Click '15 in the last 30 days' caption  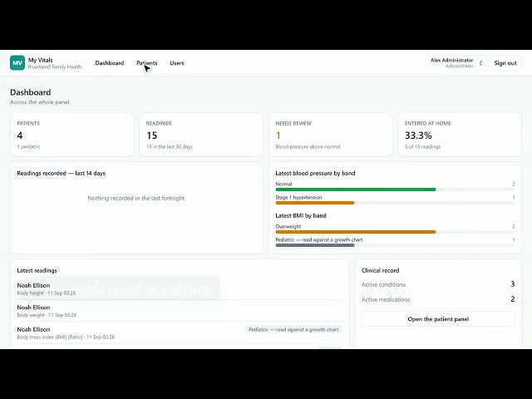170,146
